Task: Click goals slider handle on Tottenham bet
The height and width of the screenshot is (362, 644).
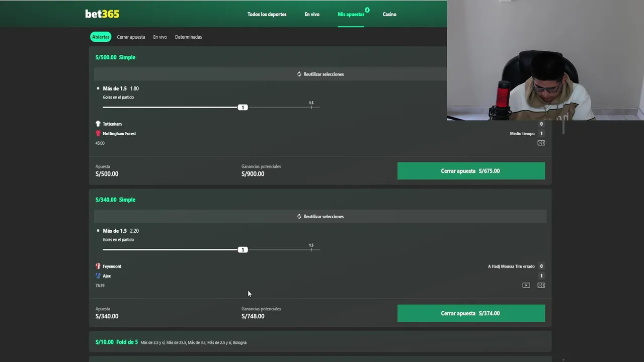Action: pyautogui.click(x=243, y=107)
